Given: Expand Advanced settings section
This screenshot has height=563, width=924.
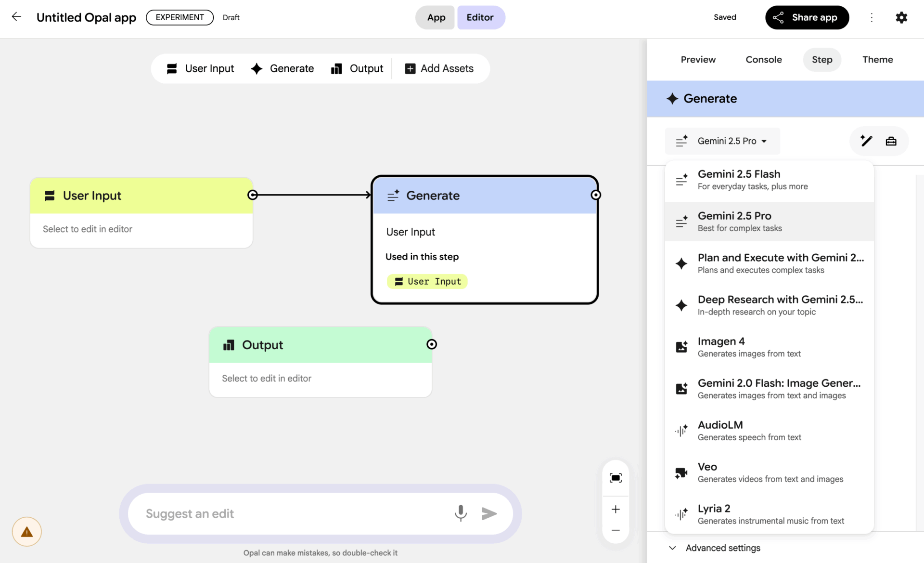Looking at the screenshot, I should coord(722,548).
